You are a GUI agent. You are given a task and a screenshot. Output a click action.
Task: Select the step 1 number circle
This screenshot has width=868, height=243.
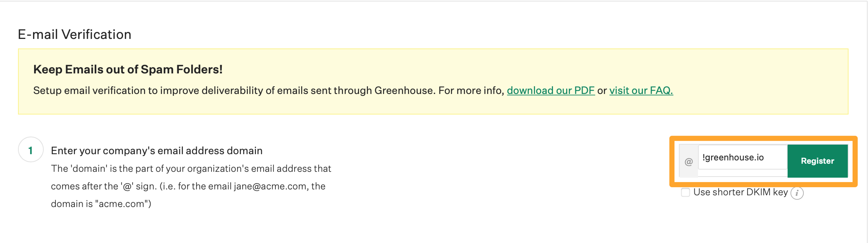click(31, 150)
